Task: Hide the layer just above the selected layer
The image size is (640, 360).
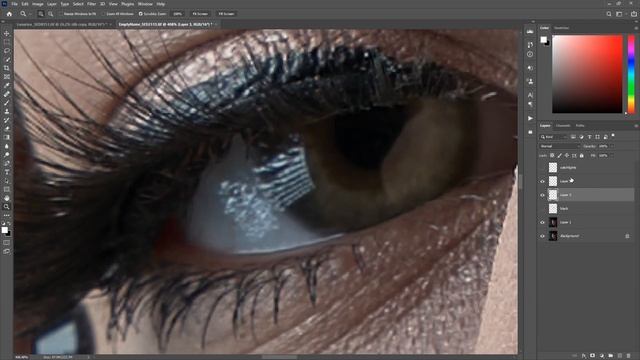Action: click(542, 181)
